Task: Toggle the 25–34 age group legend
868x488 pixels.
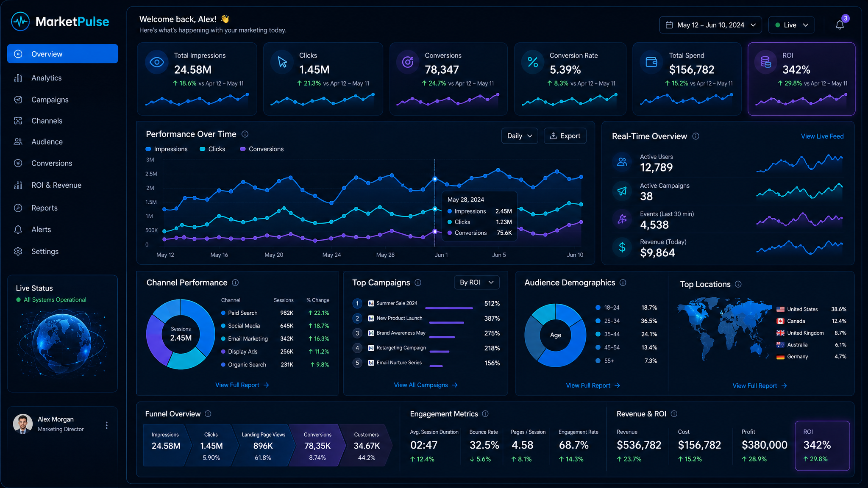Action: pyautogui.click(x=607, y=321)
